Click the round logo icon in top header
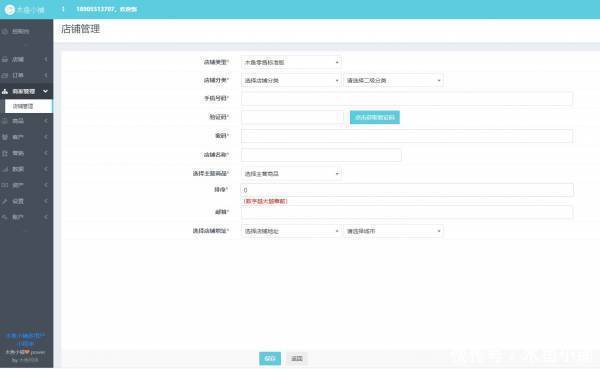Image resolution: width=600 pixels, height=369 pixels. [x=10, y=10]
